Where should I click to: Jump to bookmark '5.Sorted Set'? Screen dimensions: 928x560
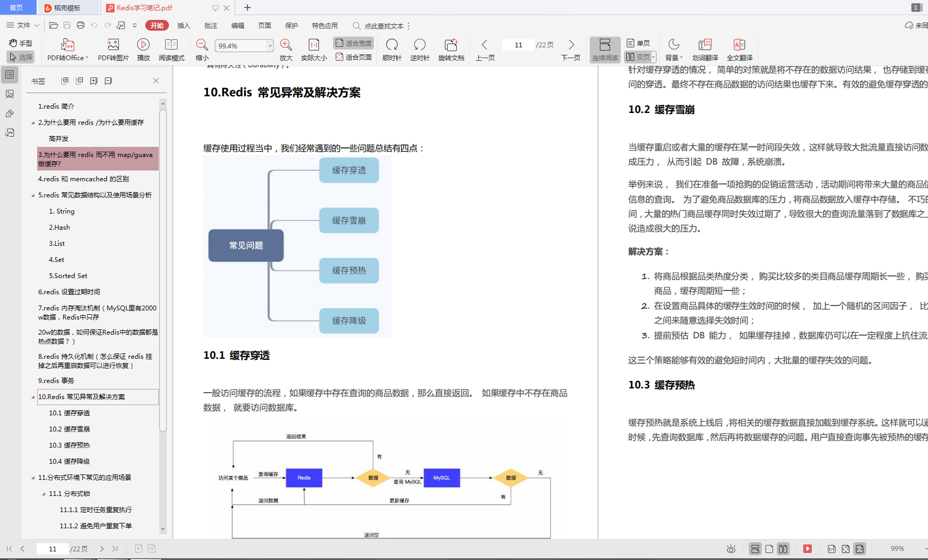tap(68, 276)
